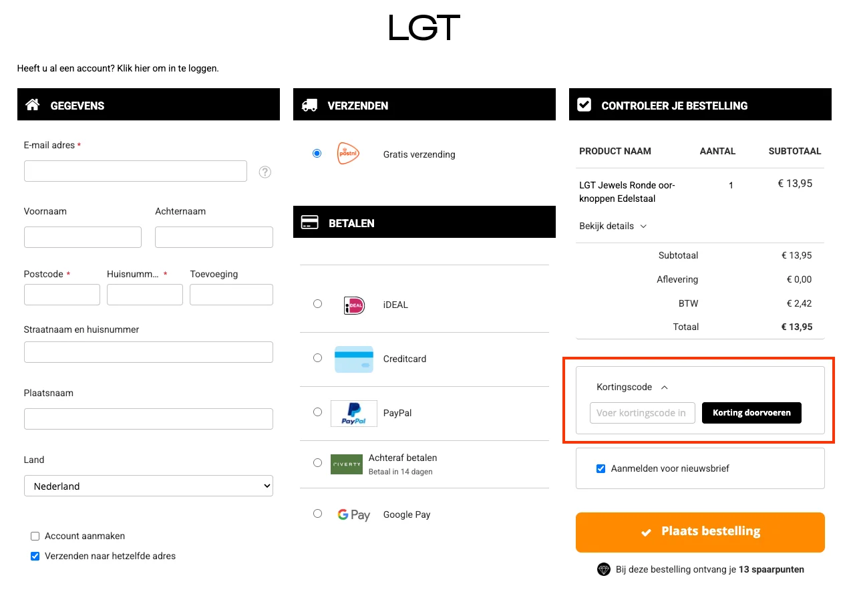The width and height of the screenshot is (855, 616).
Task: Click the Korting doorvoeren button
Action: coord(751,413)
